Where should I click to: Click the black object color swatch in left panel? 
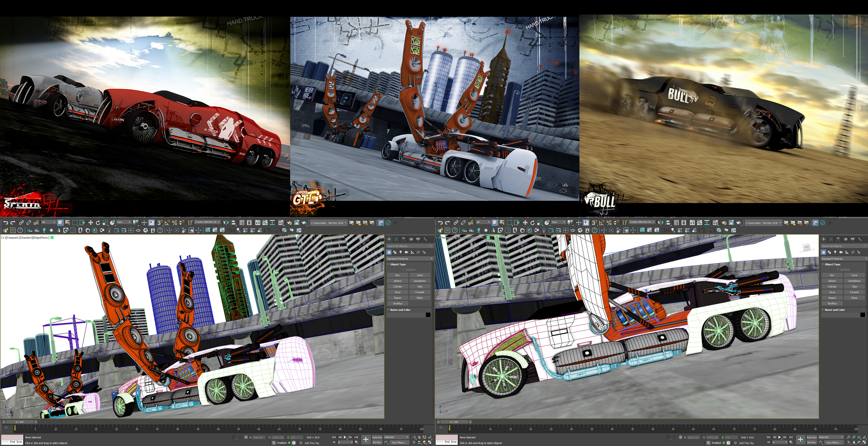tap(428, 315)
